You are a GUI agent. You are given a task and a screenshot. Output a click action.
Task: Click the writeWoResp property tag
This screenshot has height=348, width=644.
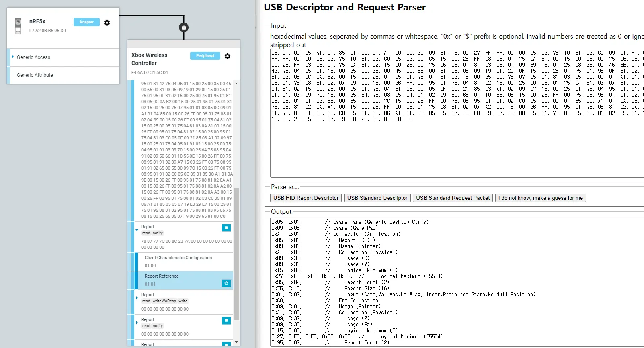164,301
